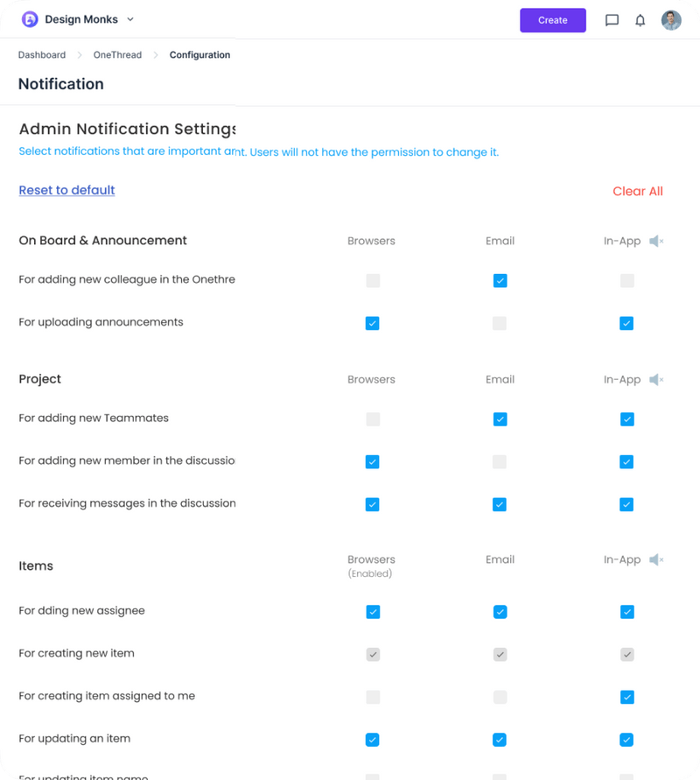Viewport: 700px width, 780px height.
Task: Enable Email notification for uploading announcements
Action: pos(500,323)
